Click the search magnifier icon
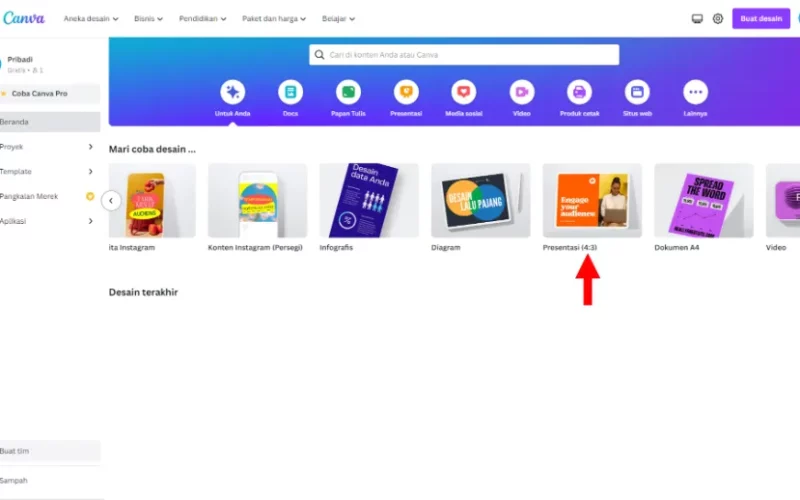Image resolution: width=800 pixels, height=500 pixels. (x=319, y=55)
